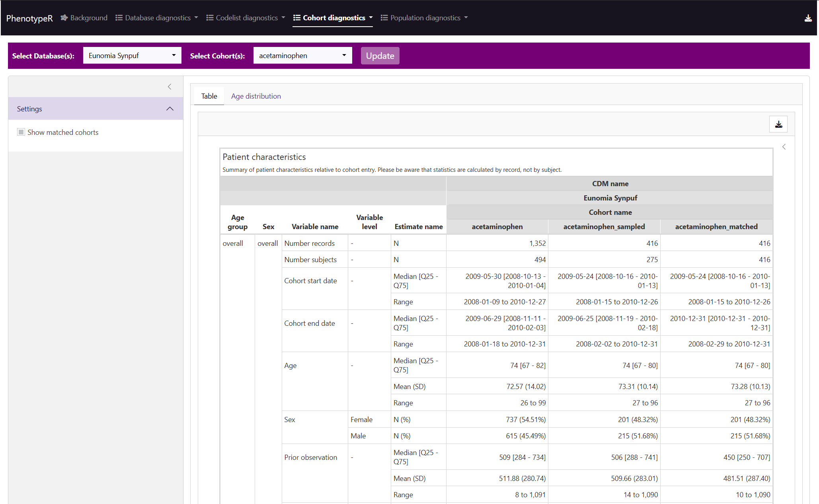Enable Show matched cohorts checkbox
819x504 pixels.
pos(21,132)
